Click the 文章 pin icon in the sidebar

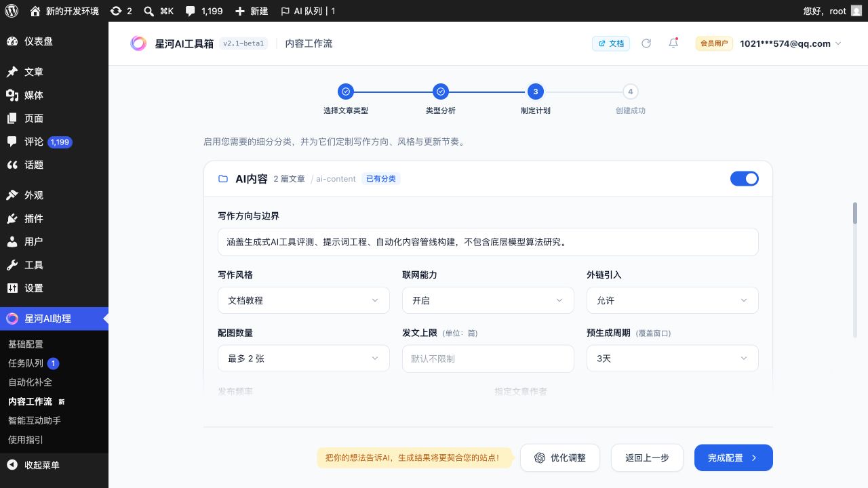click(x=12, y=72)
